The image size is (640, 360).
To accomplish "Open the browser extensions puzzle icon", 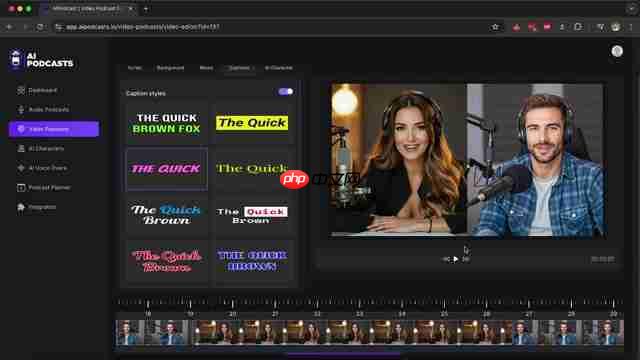I will 578,27.
